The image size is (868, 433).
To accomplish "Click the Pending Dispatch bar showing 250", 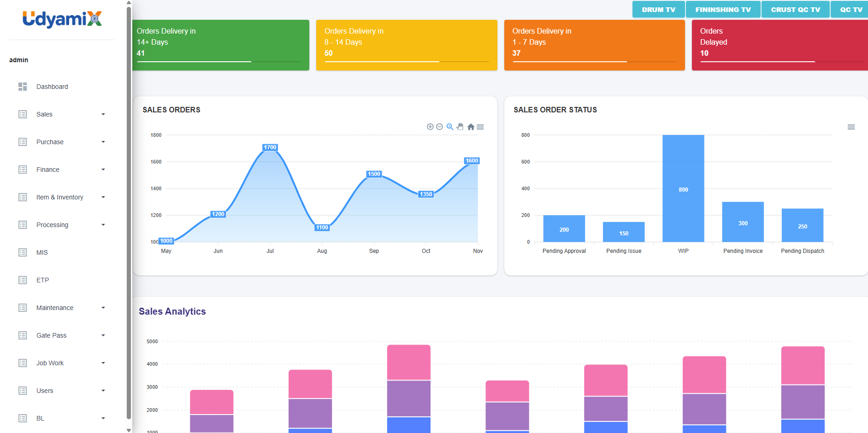I will [803, 225].
